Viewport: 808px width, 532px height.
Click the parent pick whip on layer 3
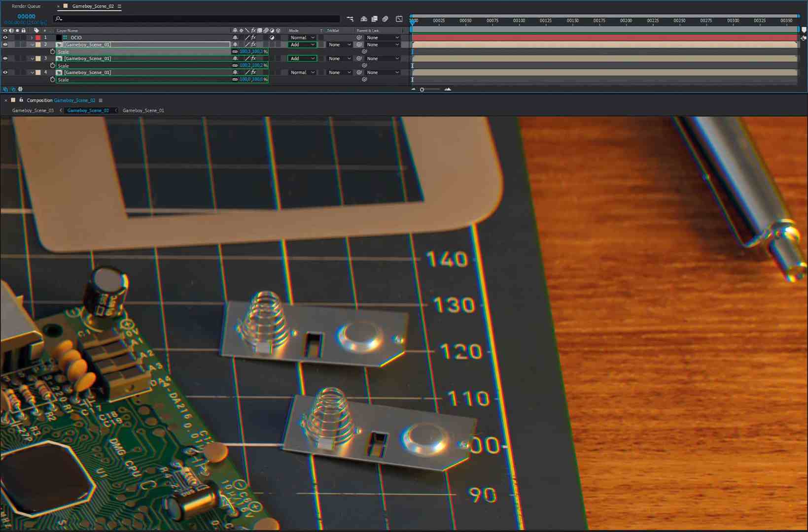point(358,58)
